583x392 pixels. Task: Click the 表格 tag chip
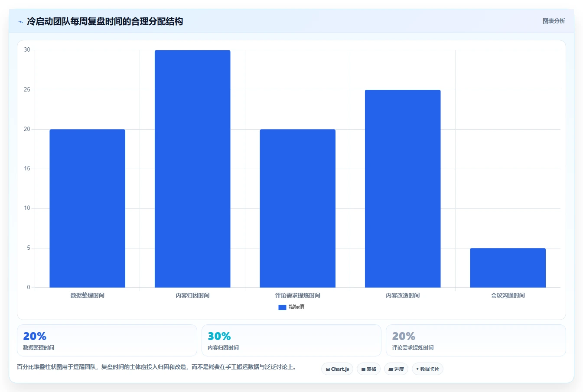tap(368, 369)
